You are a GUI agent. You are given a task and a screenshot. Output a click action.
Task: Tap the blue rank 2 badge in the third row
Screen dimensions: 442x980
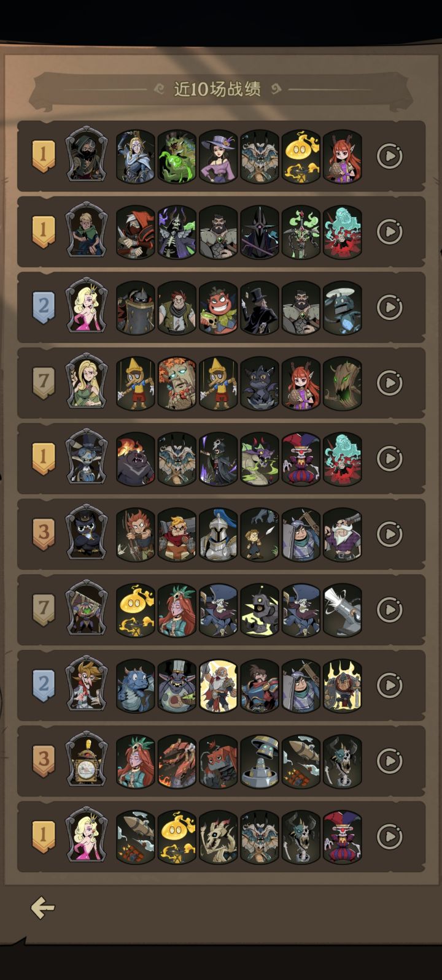point(43,307)
